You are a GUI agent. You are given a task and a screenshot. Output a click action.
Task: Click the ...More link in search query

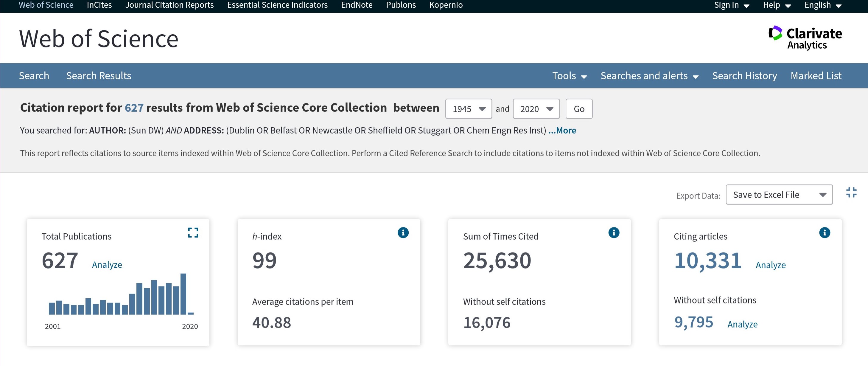[562, 131]
